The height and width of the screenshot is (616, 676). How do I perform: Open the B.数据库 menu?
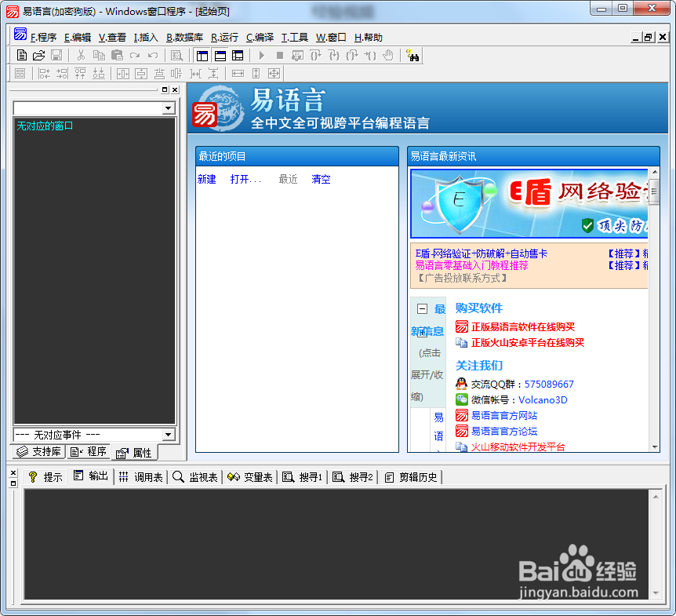coord(184,38)
